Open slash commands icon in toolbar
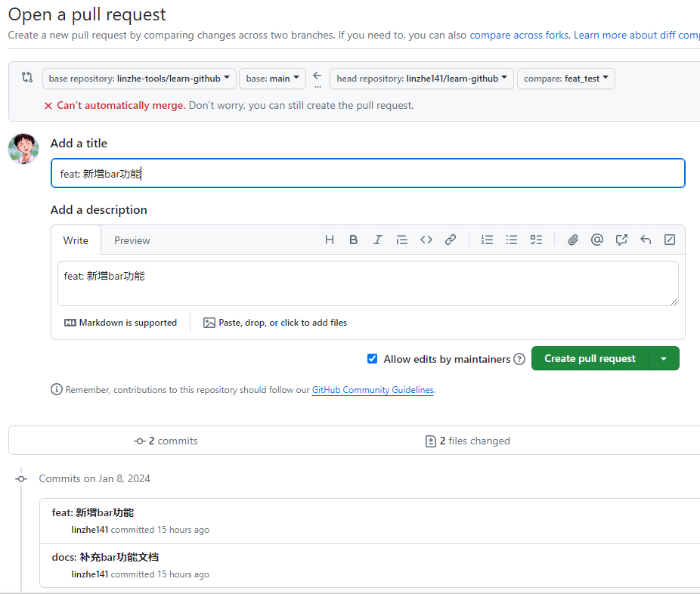This screenshot has height=594, width=700. pos(670,240)
